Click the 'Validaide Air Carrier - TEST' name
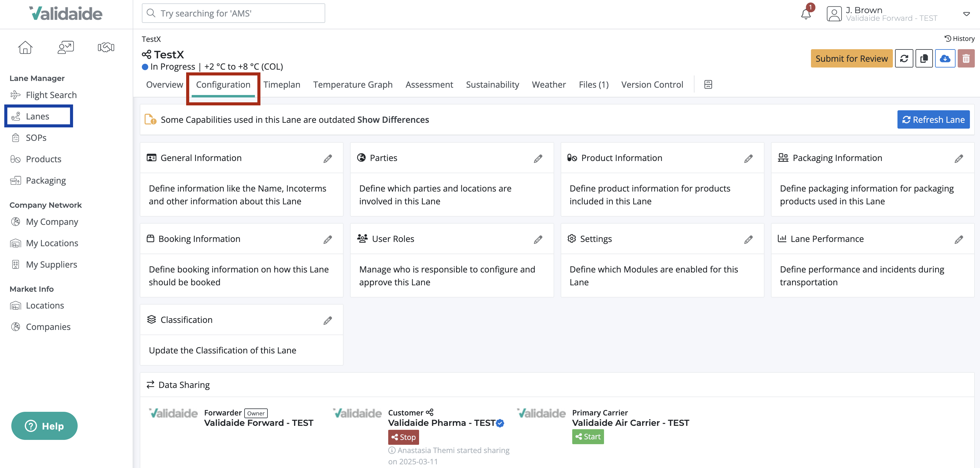Screen dimensions: 980x468 click(631, 423)
